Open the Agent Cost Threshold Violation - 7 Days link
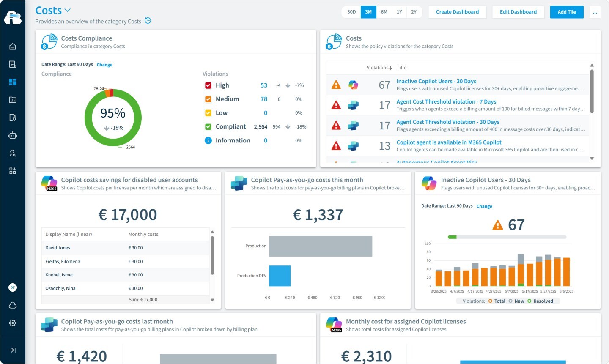 click(x=446, y=101)
